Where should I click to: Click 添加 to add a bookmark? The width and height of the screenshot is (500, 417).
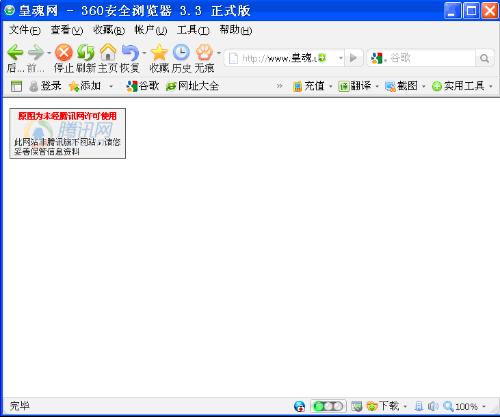85,86
